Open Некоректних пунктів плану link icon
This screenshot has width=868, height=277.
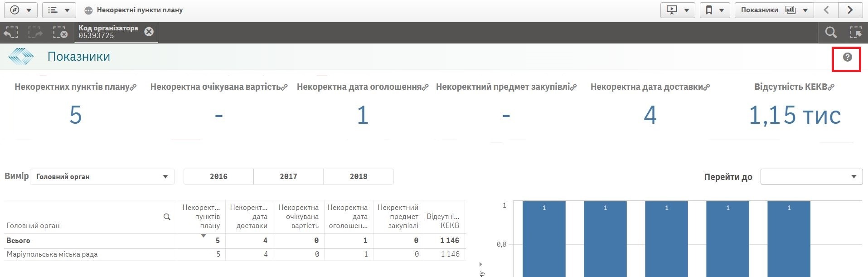133,87
